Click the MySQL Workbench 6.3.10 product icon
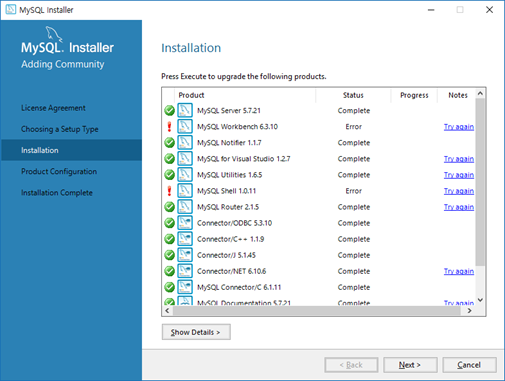The image size is (505, 381). click(x=185, y=126)
